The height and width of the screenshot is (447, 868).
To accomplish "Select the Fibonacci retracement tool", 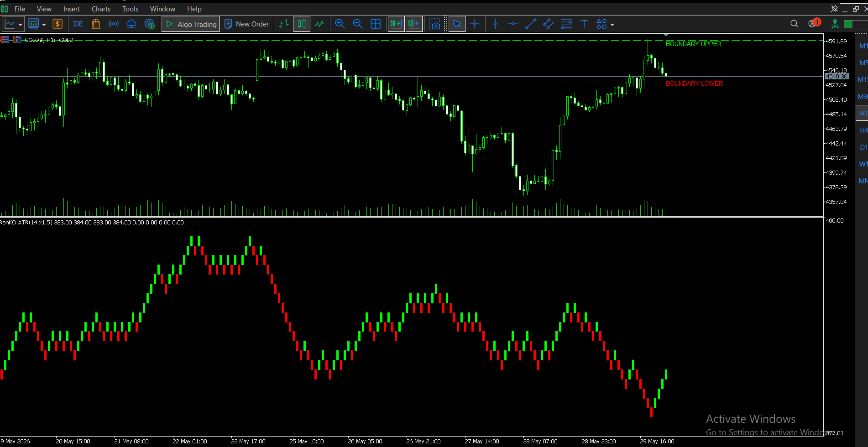I will tap(566, 24).
